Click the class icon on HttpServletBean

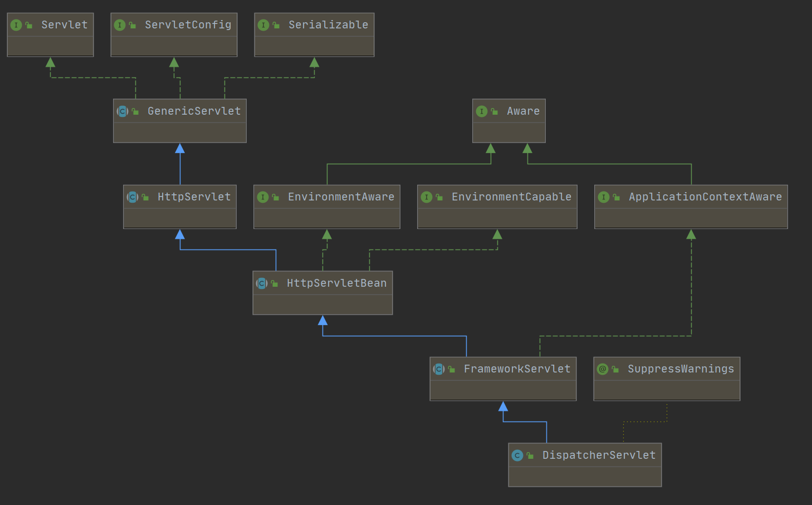[x=262, y=283]
